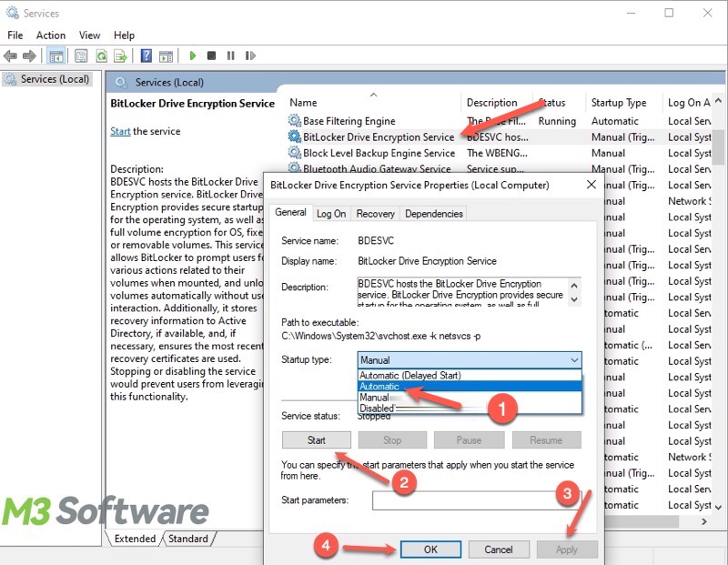Apply changes with the Apply button
Screen dimensions: 728x565
(566, 550)
